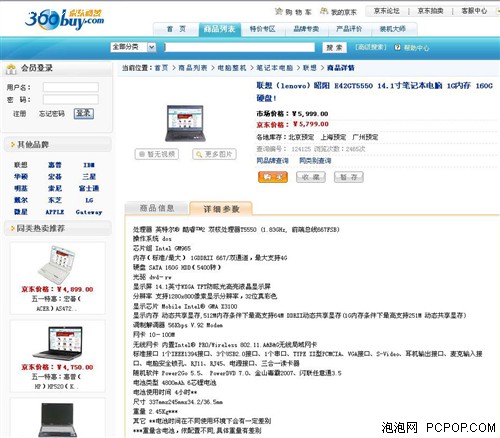The width and height of the screenshot is (500, 438).
Task: Select brand LG in brand list
Action: (89, 200)
